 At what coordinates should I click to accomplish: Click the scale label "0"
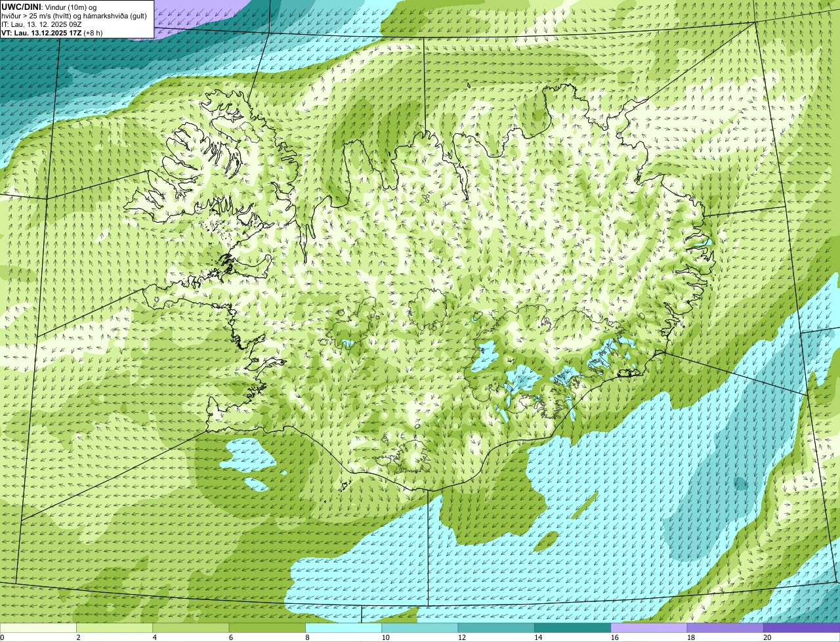(2, 637)
